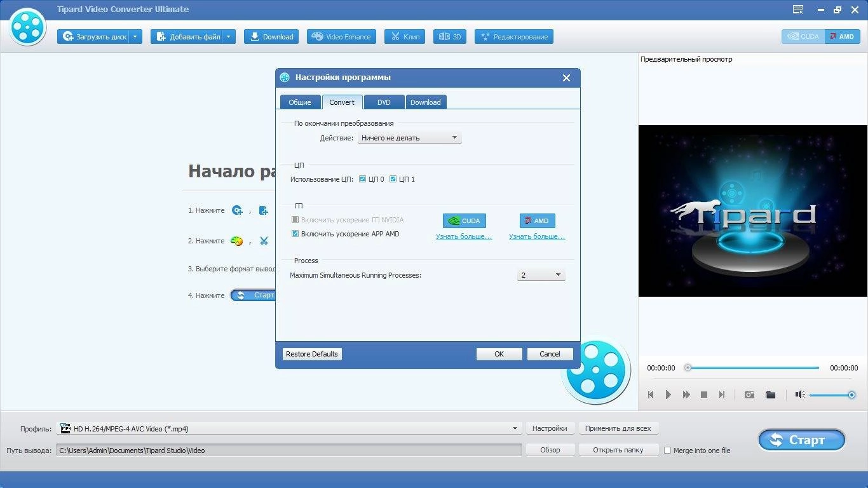The height and width of the screenshot is (488, 868).
Task: Open the Download toolbar tool
Action: (x=271, y=37)
